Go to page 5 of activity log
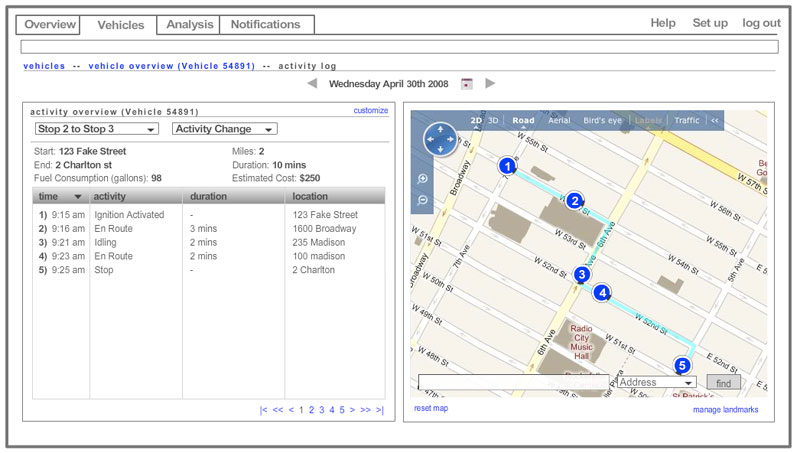 [x=342, y=410]
